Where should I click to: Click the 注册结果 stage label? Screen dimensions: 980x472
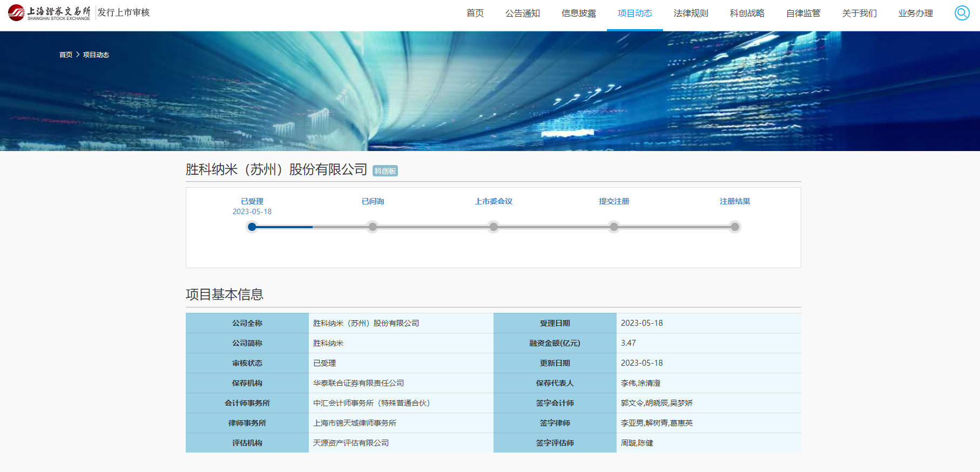point(735,201)
